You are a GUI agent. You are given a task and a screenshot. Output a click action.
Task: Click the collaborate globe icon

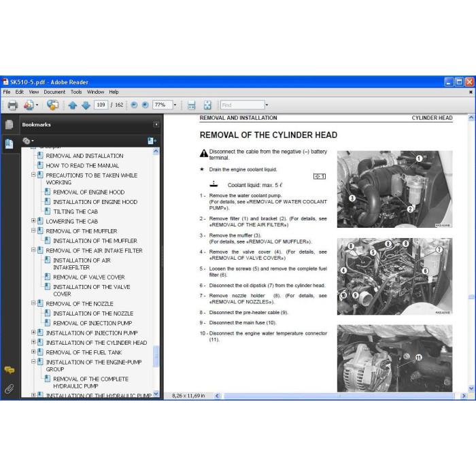click(52, 105)
